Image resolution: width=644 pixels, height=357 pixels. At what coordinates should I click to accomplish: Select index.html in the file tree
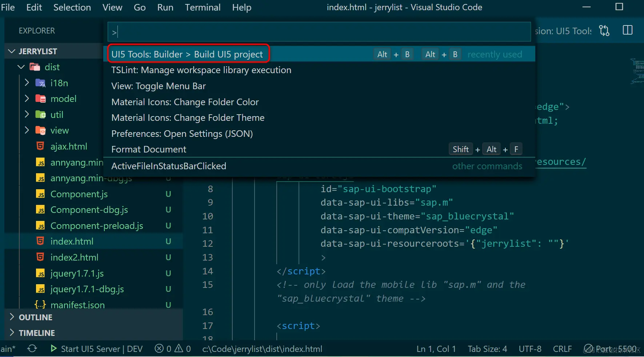tap(72, 241)
